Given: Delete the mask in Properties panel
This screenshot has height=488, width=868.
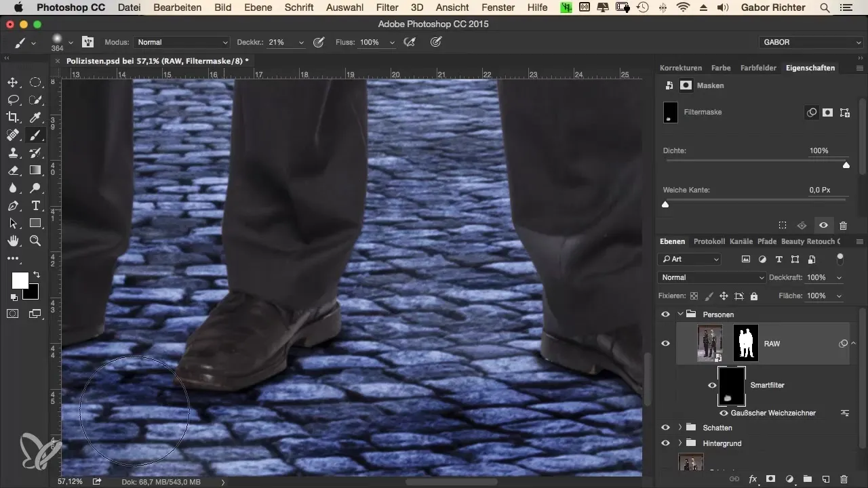Looking at the screenshot, I should click(x=843, y=225).
